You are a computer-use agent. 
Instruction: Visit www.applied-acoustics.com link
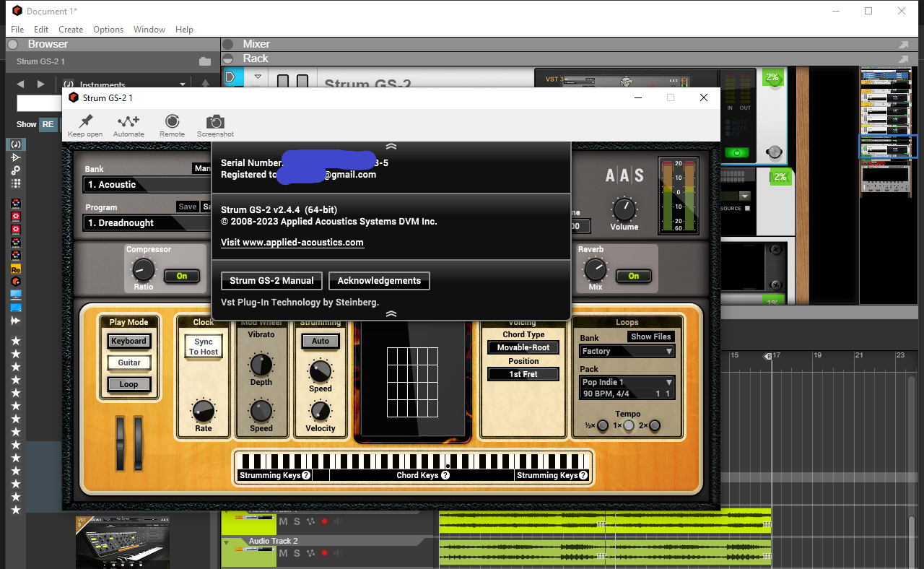tap(292, 243)
